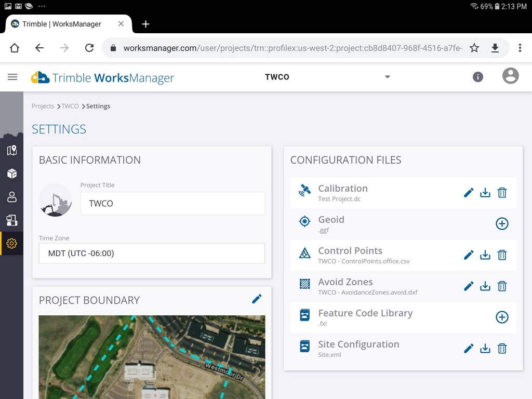This screenshot has height=399, width=532.
Task: Edit the Calibration file
Action: tap(469, 193)
